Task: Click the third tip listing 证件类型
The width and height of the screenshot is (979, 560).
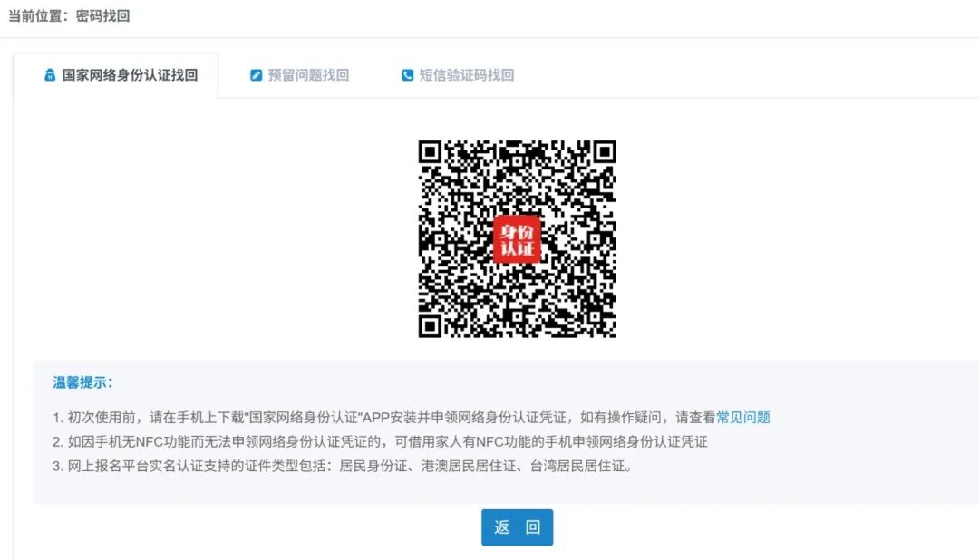Action: click(x=344, y=467)
